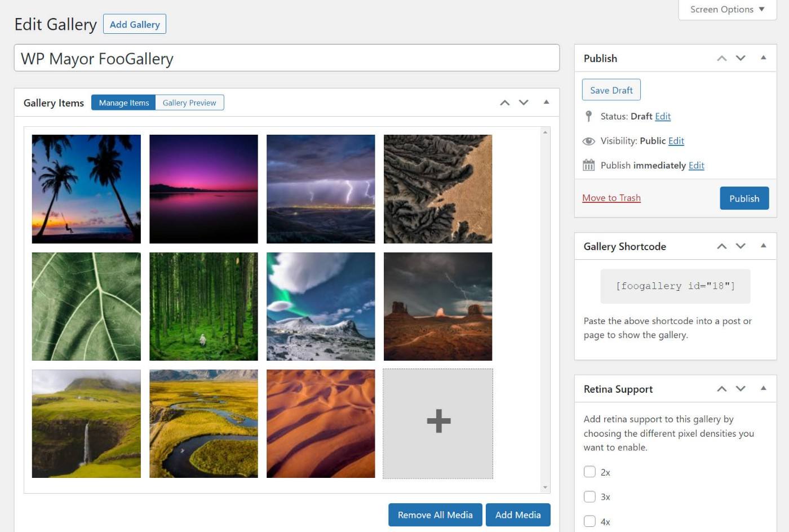Enable 3x retina support
The image size is (789, 532).
coord(589,496)
